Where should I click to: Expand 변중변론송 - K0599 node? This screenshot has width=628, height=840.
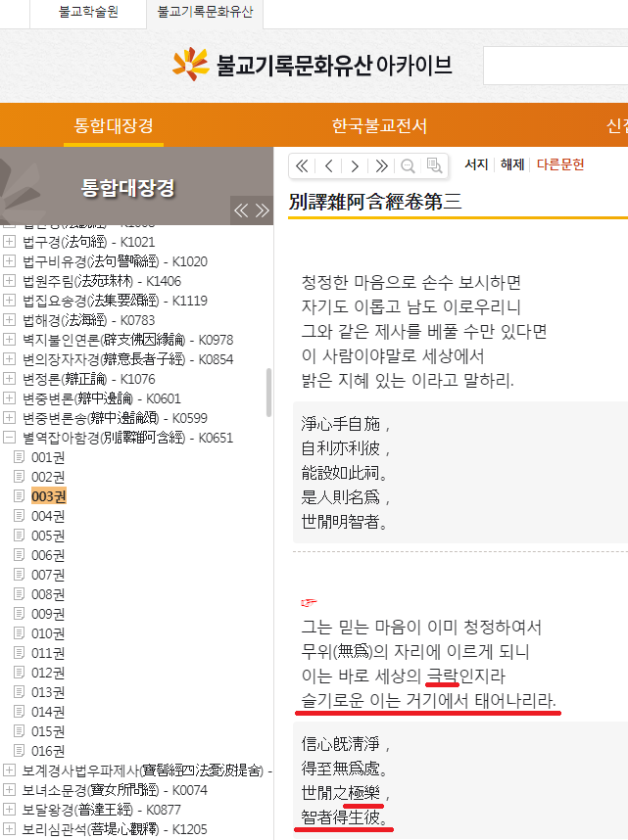pos(9,418)
